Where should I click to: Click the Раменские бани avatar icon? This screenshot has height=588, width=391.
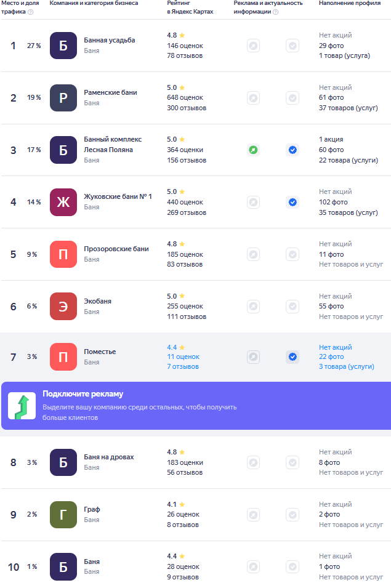click(x=63, y=98)
